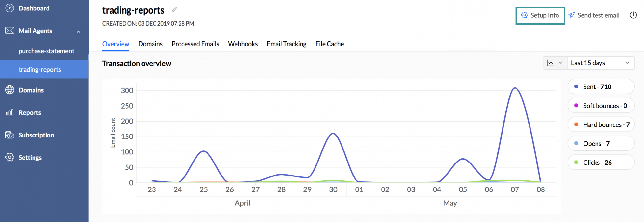
Task: Click the Soft bounces magenta color dot
Action: (576, 106)
